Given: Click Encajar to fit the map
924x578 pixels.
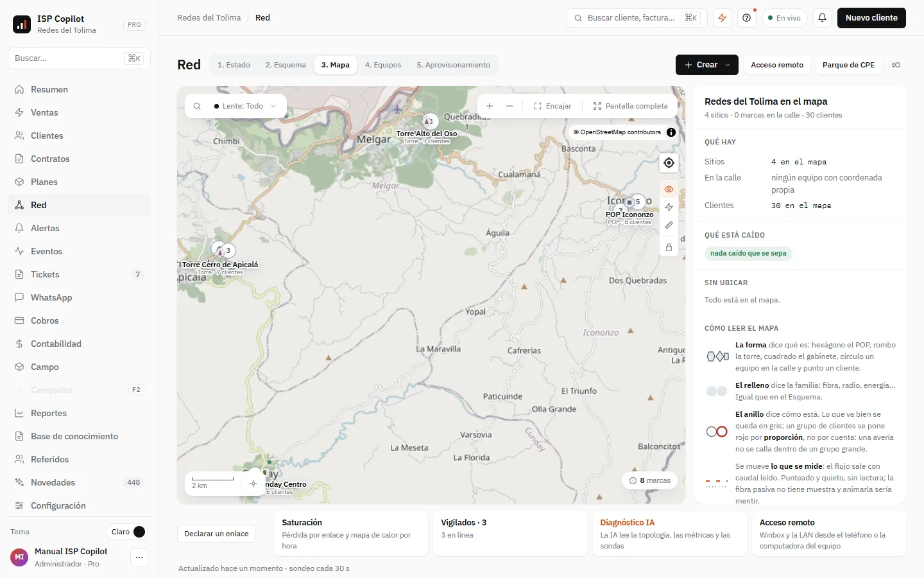Looking at the screenshot, I should click(x=552, y=106).
